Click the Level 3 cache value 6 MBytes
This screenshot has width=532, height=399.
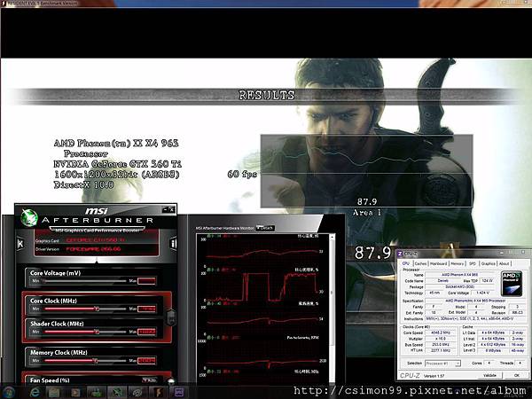click(493, 350)
